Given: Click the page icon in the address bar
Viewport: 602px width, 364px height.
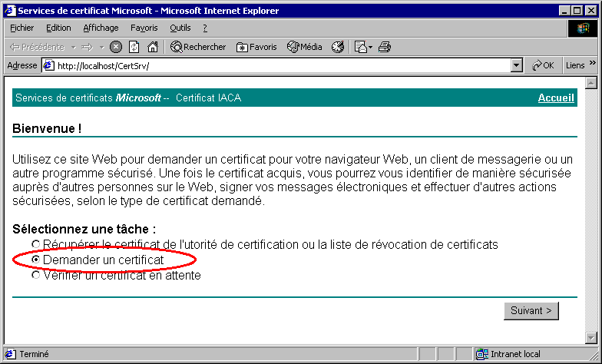Looking at the screenshot, I should click(48, 66).
